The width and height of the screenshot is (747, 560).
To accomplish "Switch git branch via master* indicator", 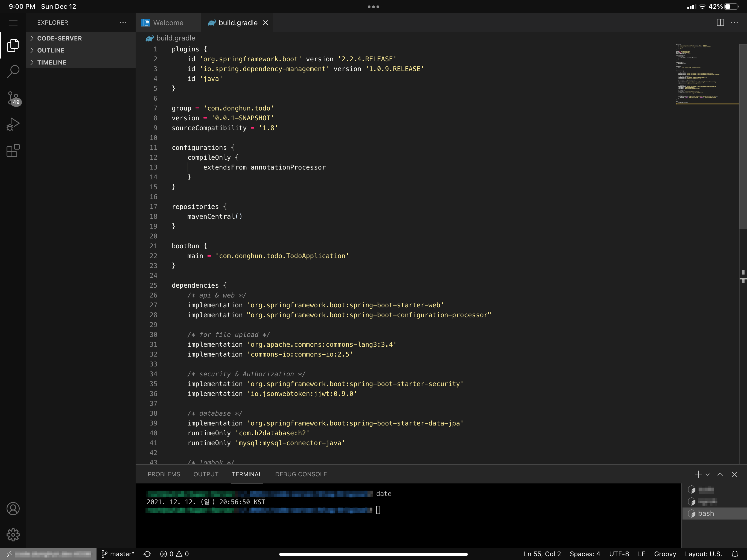I will pyautogui.click(x=118, y=554).
